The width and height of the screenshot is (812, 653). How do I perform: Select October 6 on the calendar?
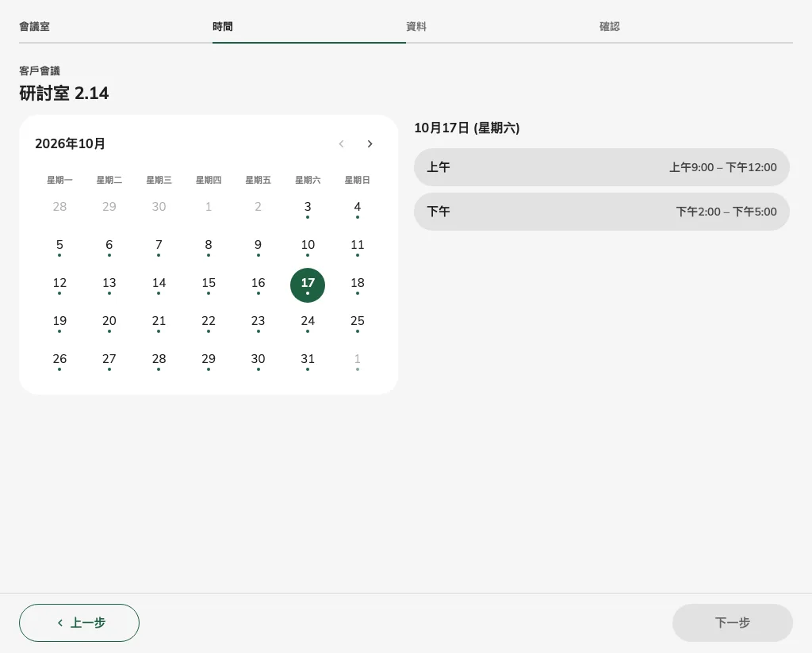(x=109, y=246)
